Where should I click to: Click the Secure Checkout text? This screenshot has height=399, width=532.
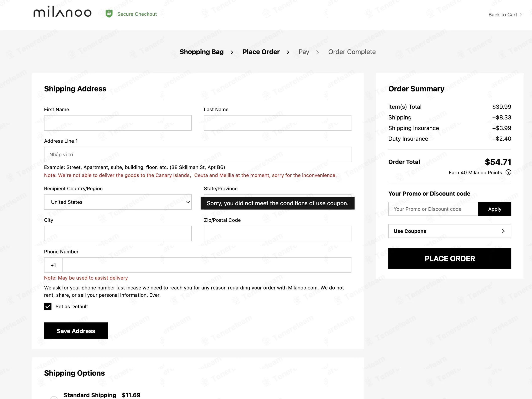(137, 14)
